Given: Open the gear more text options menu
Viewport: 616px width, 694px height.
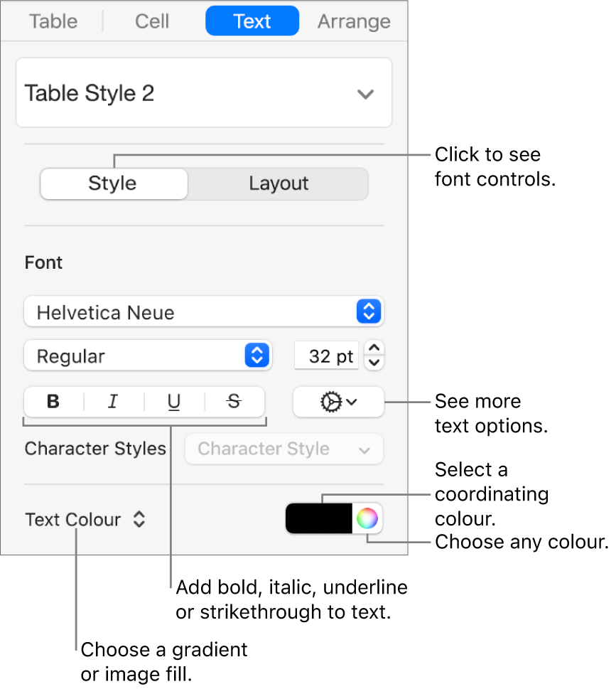Looking at the screenshot, I should (338, 402).
